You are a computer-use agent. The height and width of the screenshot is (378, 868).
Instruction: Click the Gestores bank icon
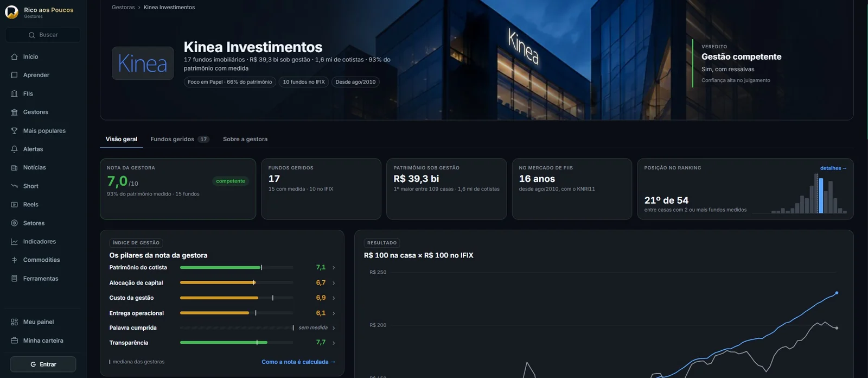[15, 112]
